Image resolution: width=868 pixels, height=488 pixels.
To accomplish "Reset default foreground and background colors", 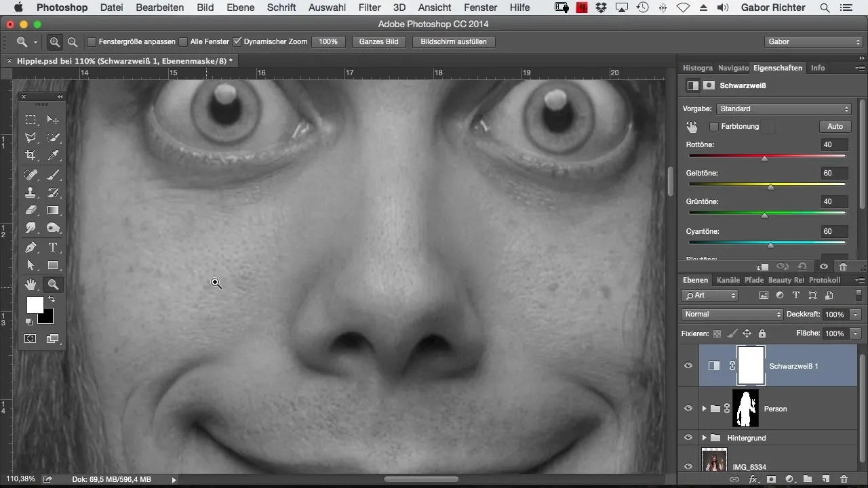I will 29,322.
